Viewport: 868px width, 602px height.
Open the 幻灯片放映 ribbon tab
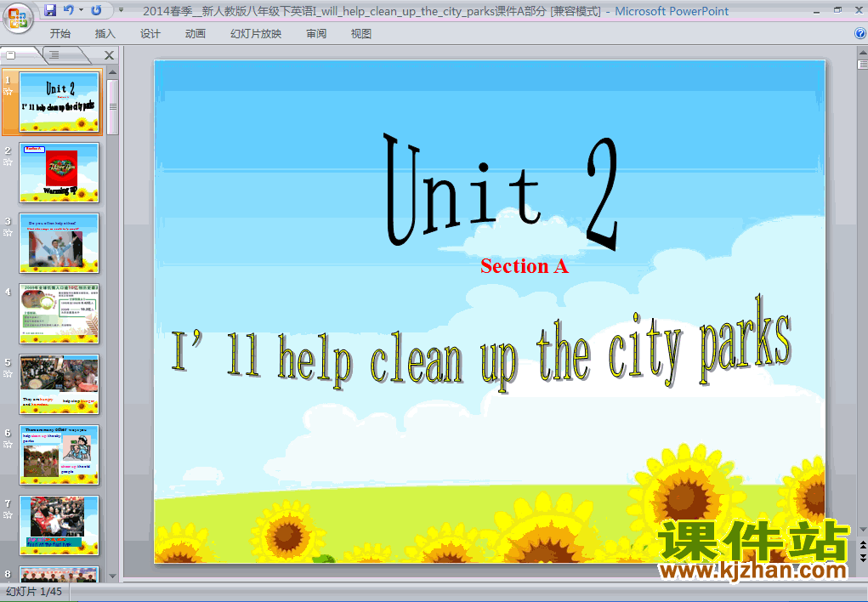click(256, 34)
